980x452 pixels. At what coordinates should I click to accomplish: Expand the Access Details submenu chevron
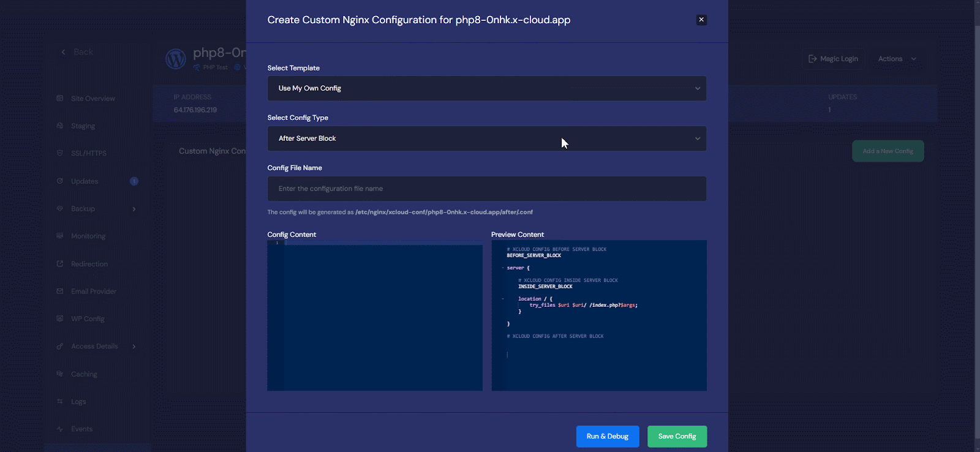point(134,347)
